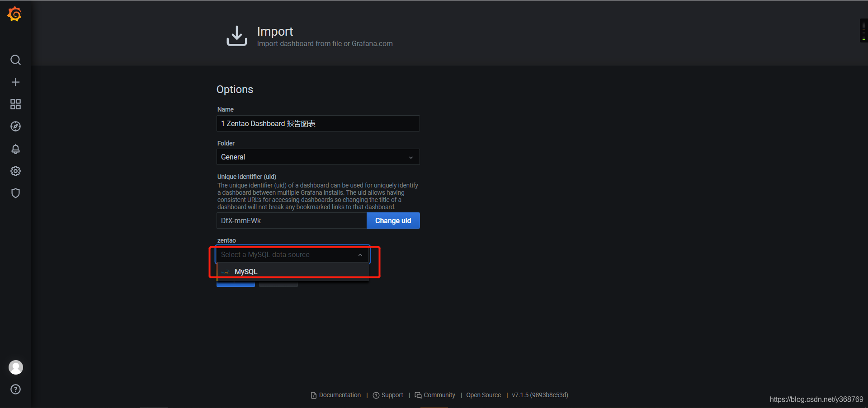
Task: Click the uid field DfX-mmEWk
Action: [x=292, y=220]
